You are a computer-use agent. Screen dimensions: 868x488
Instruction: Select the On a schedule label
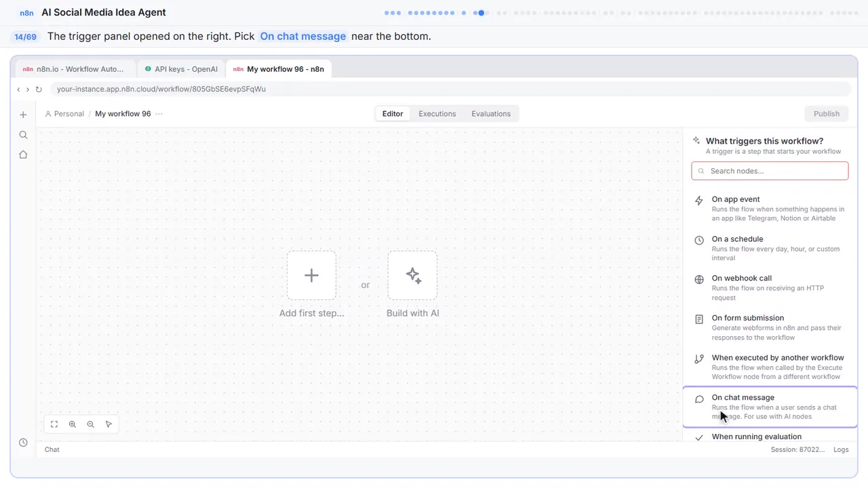pos(737,239)
